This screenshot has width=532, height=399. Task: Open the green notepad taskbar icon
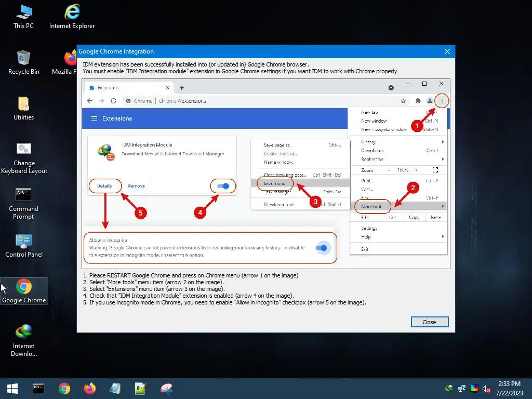pyautogui.click(x=140, y=389)
